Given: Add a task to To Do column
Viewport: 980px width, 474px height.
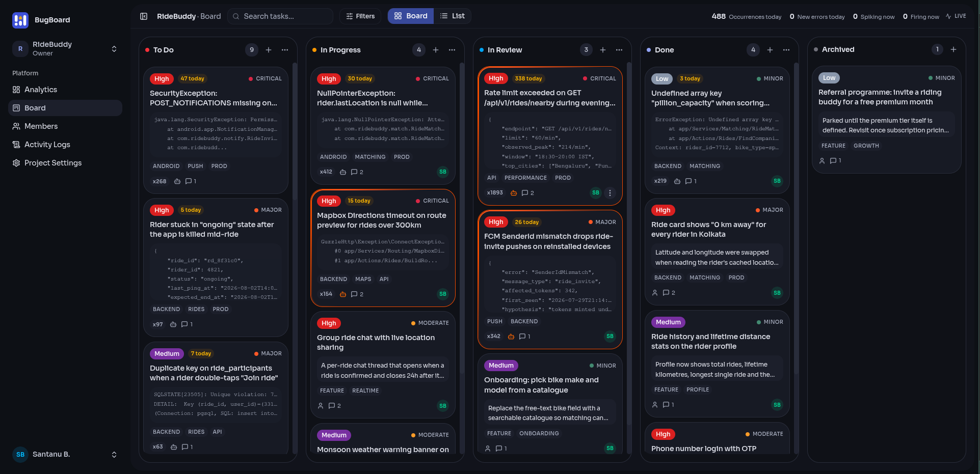Looking at the screenshot, I should [x=269, y=50].
